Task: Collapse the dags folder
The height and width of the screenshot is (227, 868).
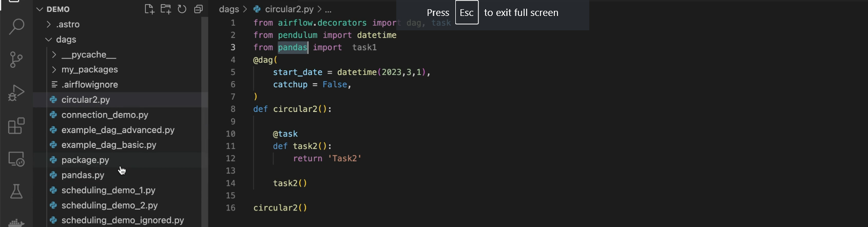Action: pos(66,40)
